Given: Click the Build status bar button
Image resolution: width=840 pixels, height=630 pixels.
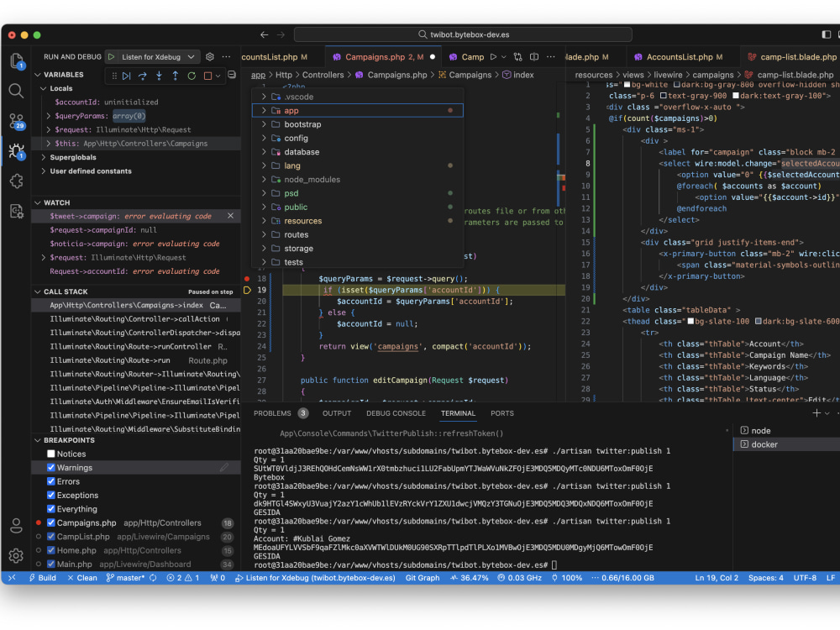Looking at the screenshot, I should point(42,578).
